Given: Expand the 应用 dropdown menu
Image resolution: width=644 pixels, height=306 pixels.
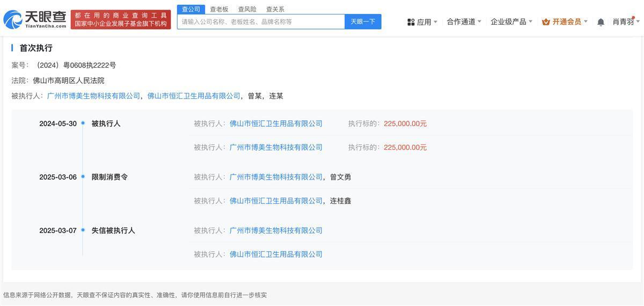Looking at the screenshot, I should pos(423,22).
